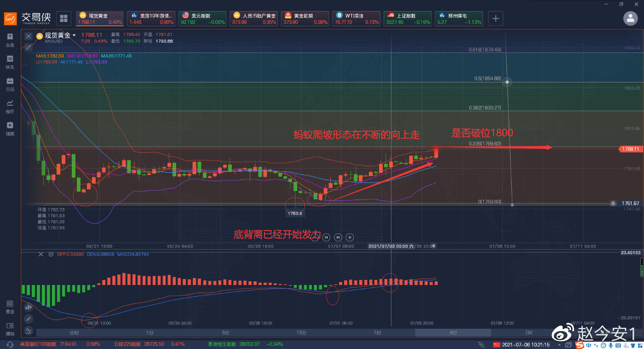
Task: Select the 15分 timeframe
Action: point(301,333)
